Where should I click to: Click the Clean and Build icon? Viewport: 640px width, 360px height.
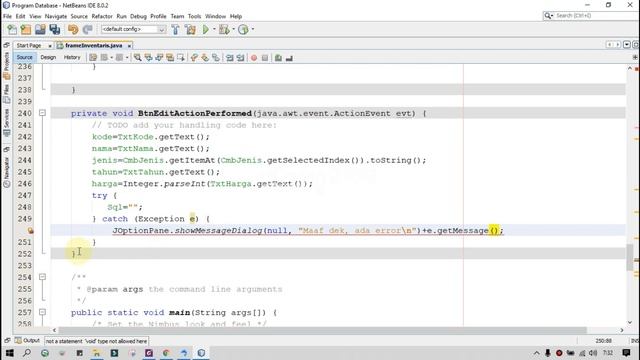190,29
